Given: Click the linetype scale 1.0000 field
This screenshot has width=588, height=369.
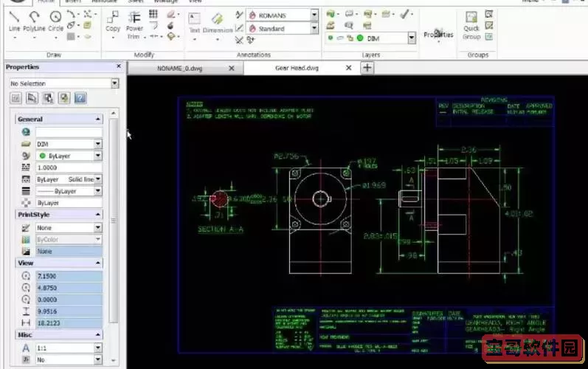Looking at the screenshot, I should pos(69,168).
